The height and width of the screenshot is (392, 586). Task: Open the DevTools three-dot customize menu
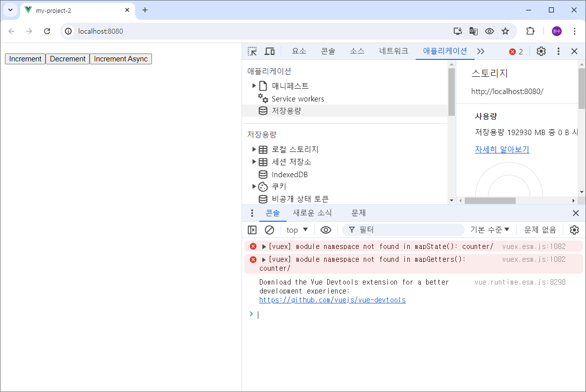[x=558, y=51]
